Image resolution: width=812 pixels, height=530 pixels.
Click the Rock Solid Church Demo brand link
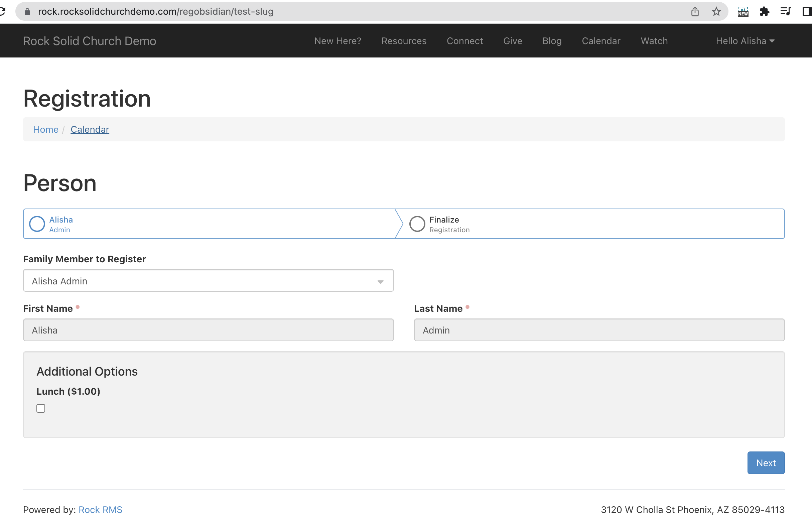(90, 41)
